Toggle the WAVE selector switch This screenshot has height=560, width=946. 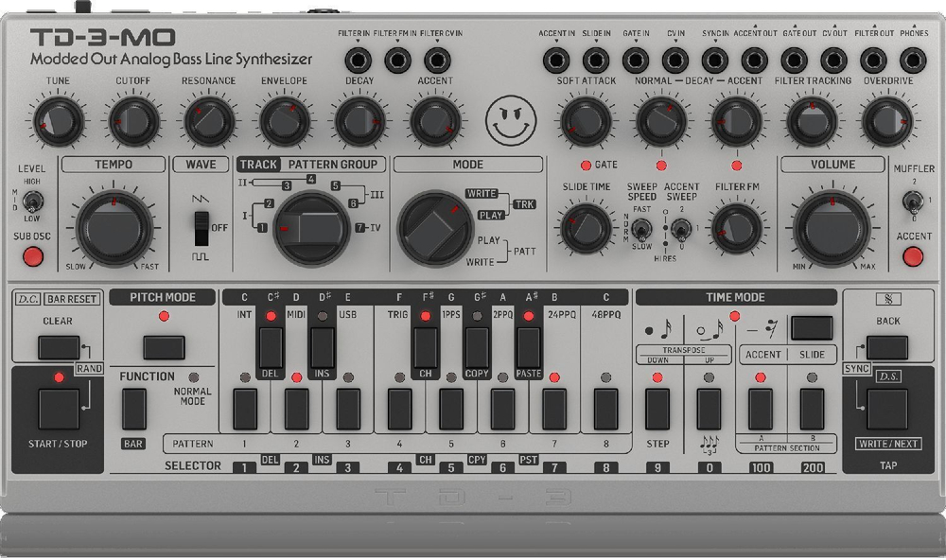click(x=201, y=228)
